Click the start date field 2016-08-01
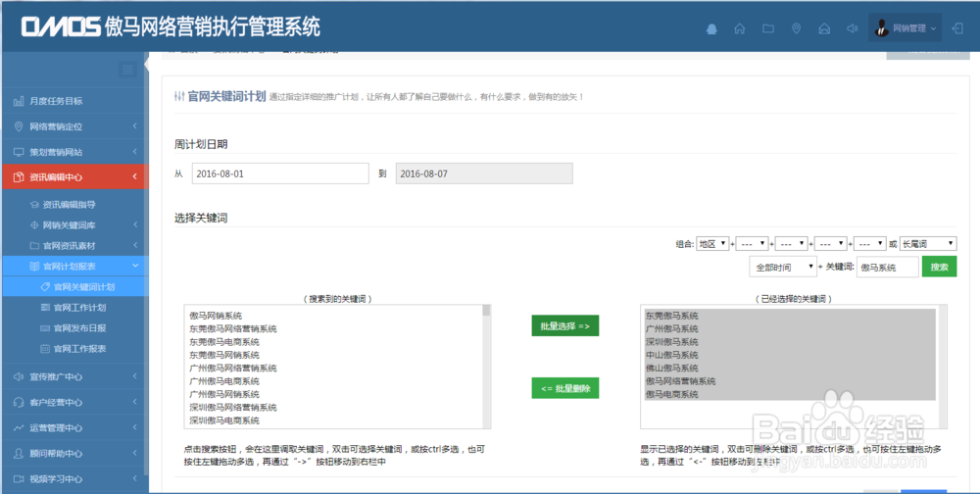Image resolution: width=980 pixels, height=494 pixels. pyautogui.click(x=280, y=173)
